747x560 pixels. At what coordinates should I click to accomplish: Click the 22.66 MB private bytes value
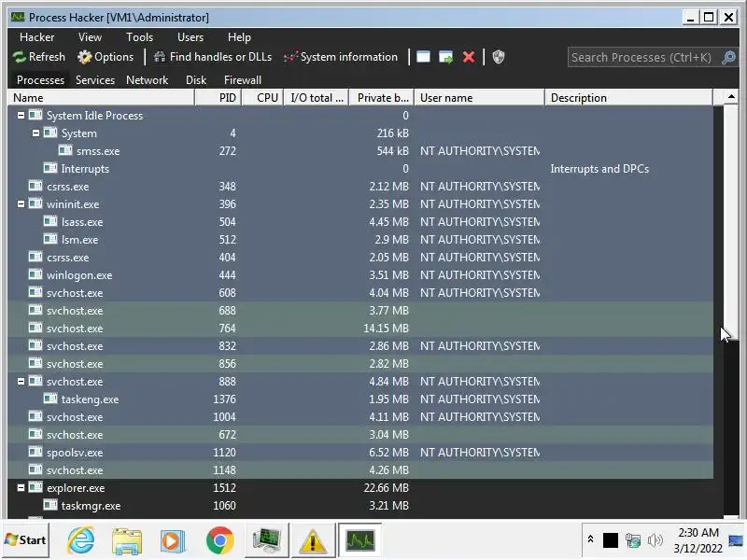click(386, 488)
